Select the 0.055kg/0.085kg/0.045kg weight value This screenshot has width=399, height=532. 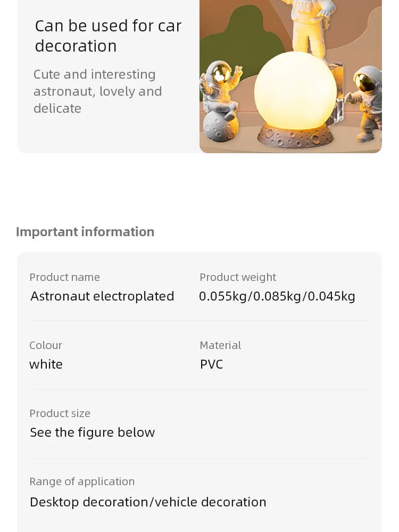[x=277, y=296]
